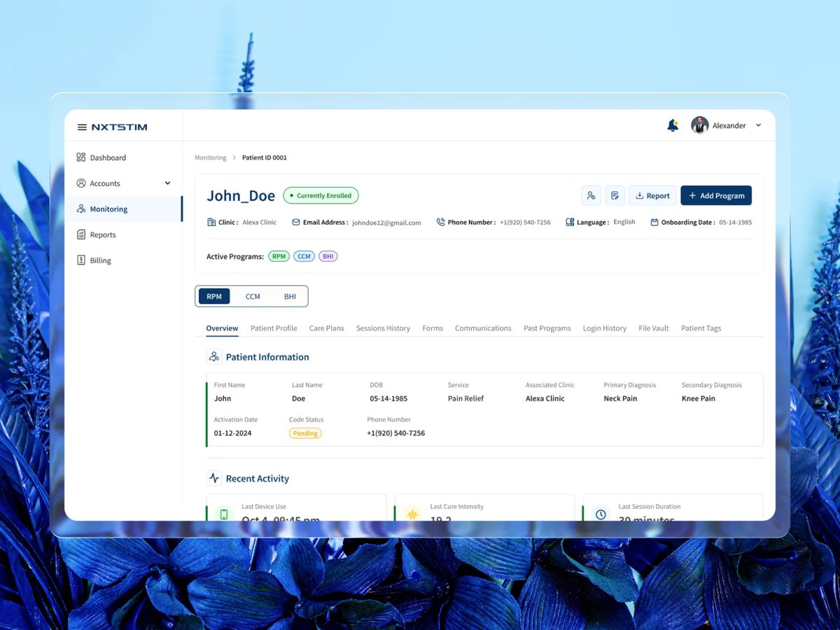Screen dimensions: 840x630
Task: Expand the Alexander user dropdown chevron
Action: coord(758,125)
